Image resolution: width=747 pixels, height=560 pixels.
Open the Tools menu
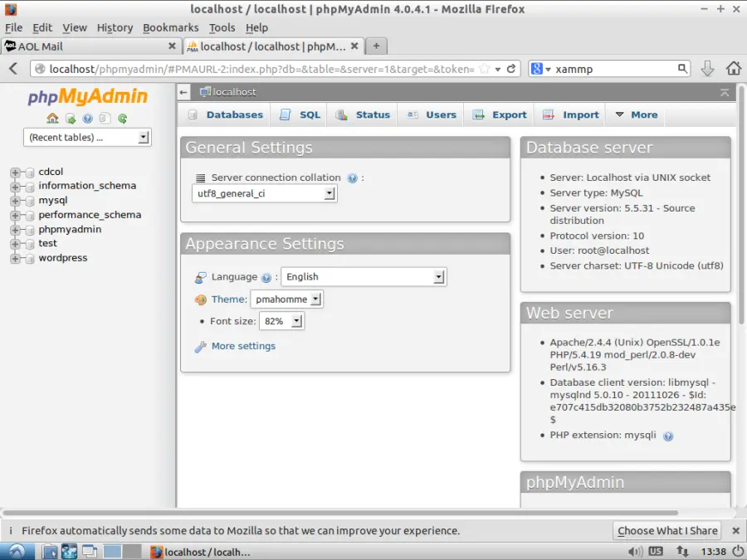(x=222, y=27)
